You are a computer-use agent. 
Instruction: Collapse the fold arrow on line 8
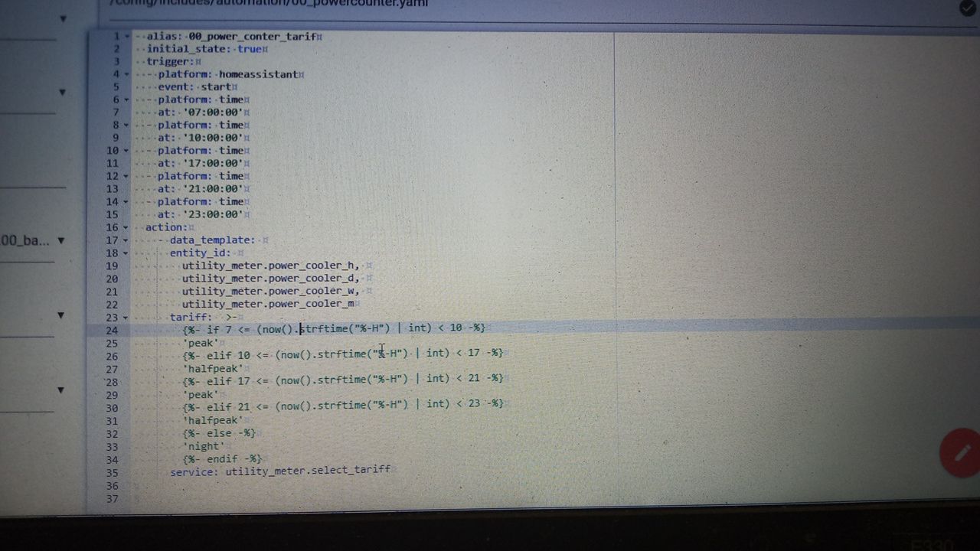coord(127,125)
